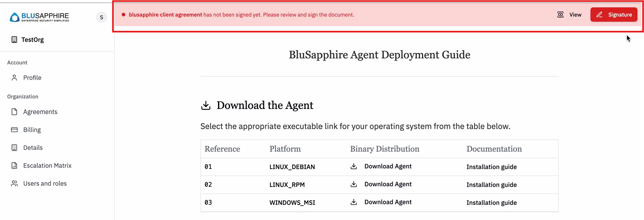Click the Profile person icon
The height and width of the screenshot is (220, 644).
tap(14, 77)
